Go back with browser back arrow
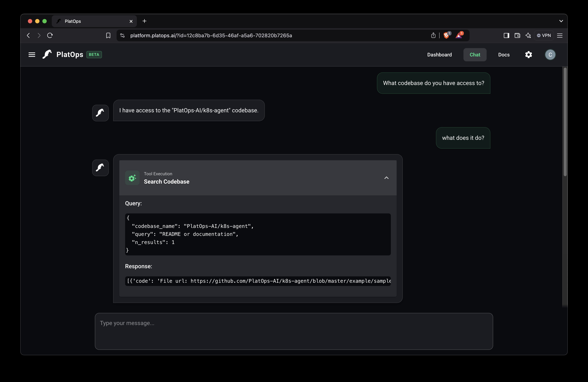588x382 pixels. (x=28, y=35)
